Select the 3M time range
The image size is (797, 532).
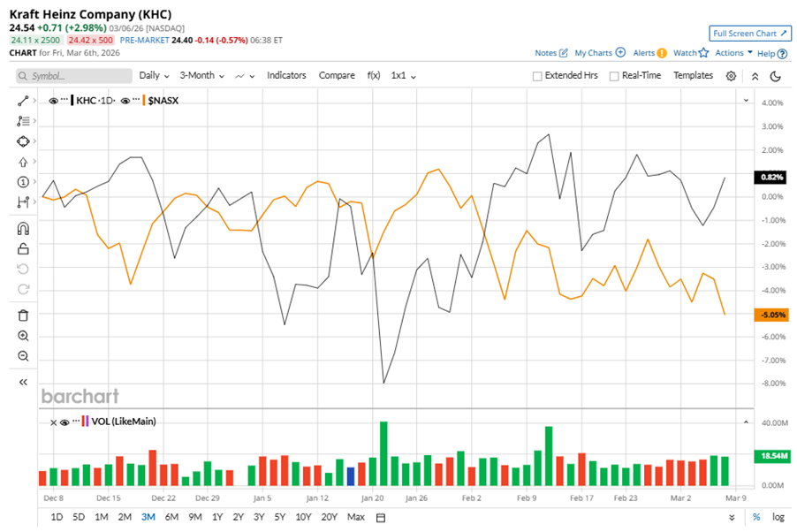point(148,517)
